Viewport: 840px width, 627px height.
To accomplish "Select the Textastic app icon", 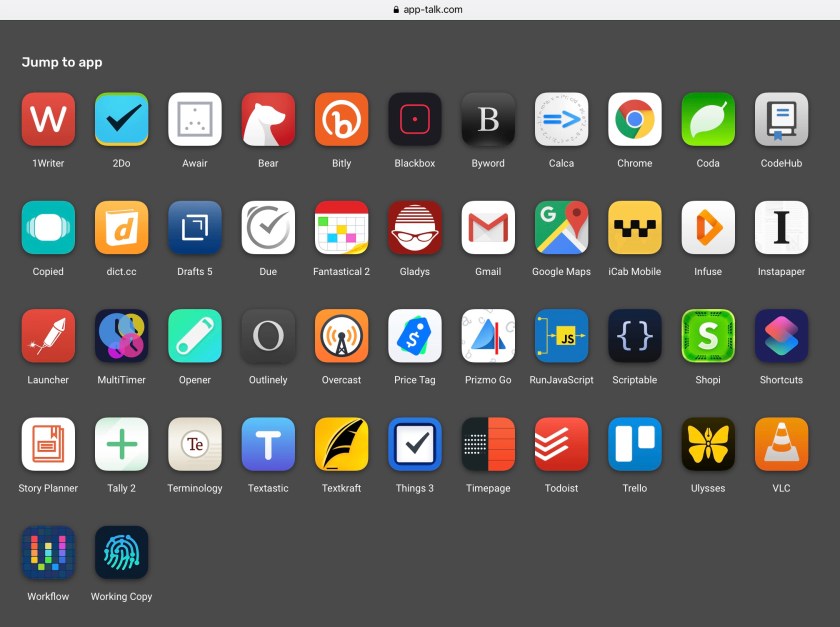I will [268, 444].
